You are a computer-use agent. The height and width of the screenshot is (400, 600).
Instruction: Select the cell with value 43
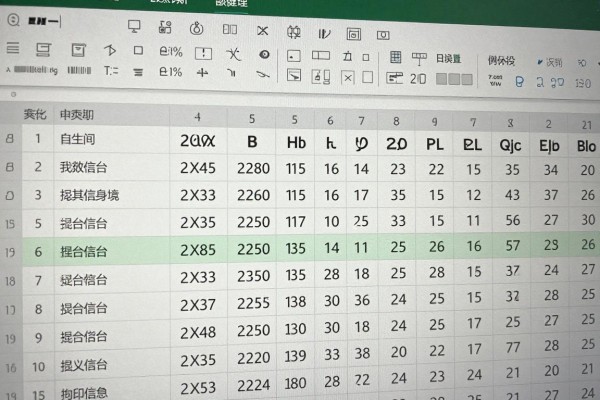click(x=512, y=195)
